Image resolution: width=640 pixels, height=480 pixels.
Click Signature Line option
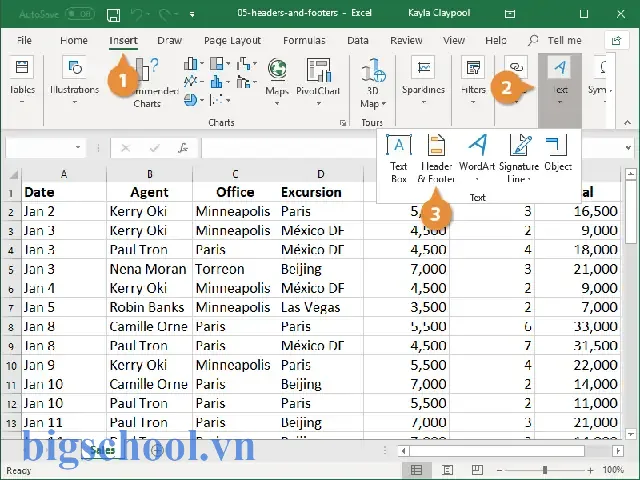tap(519, 158)
